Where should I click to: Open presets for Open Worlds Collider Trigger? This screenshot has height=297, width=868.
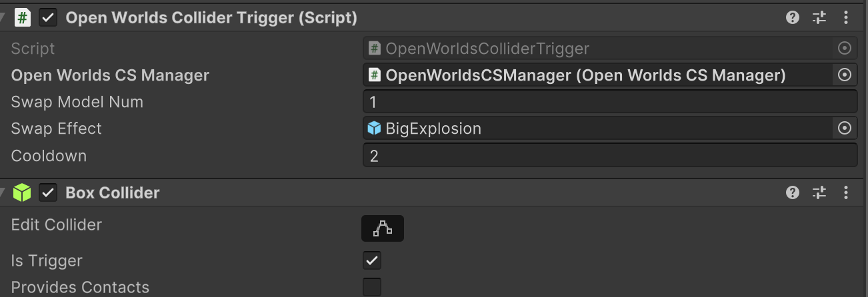pyautogui.click(x=819, y=18)
